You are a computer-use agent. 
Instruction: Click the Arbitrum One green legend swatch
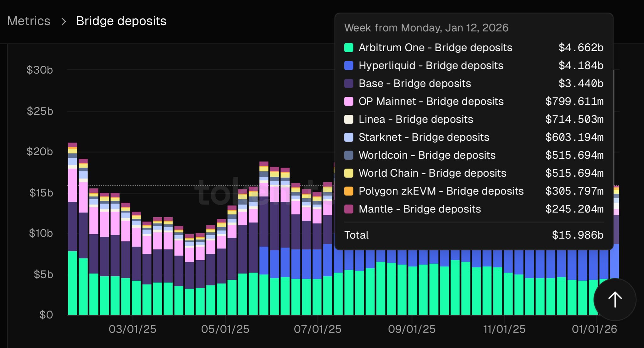(349, 47)
